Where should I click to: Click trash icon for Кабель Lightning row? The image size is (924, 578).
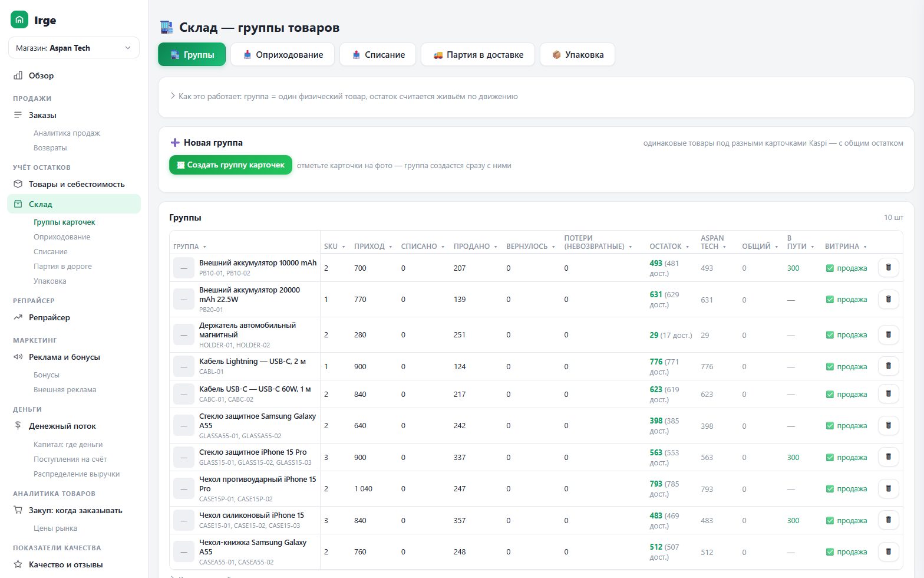[x=888, y=366]
